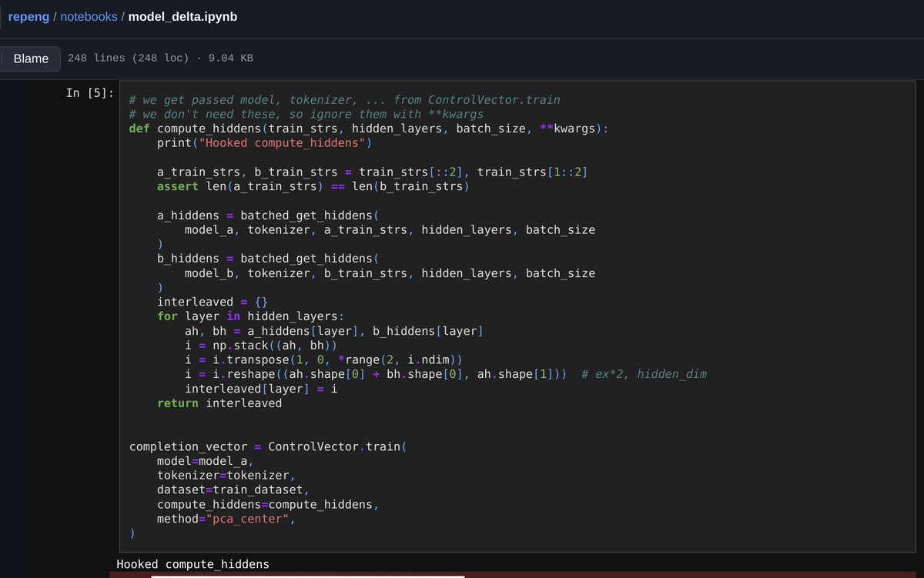Click the interleaved = {} assignment line
924x578 pixels.
pyautogui.click(x=212, y=302)
